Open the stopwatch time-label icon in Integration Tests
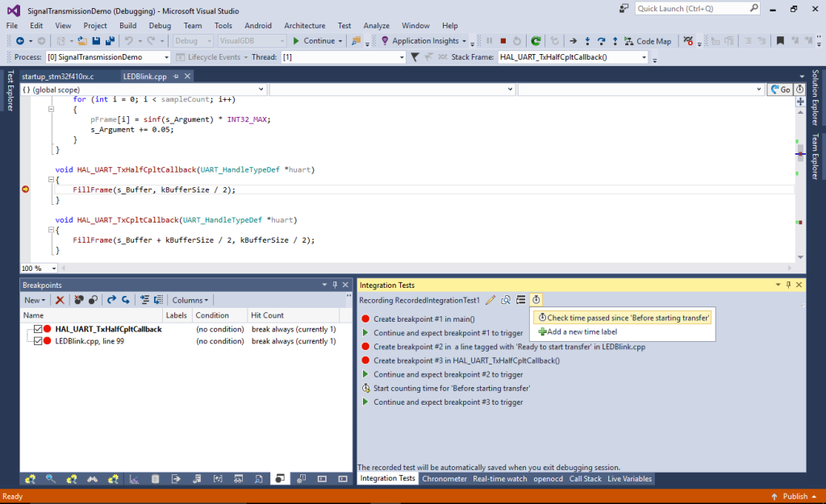826x504 pixels. tap(536, 299)
